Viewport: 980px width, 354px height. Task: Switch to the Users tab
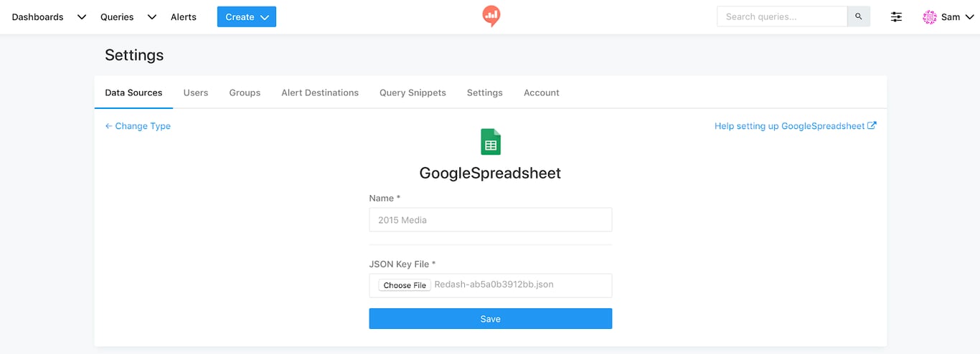point(196,92)
